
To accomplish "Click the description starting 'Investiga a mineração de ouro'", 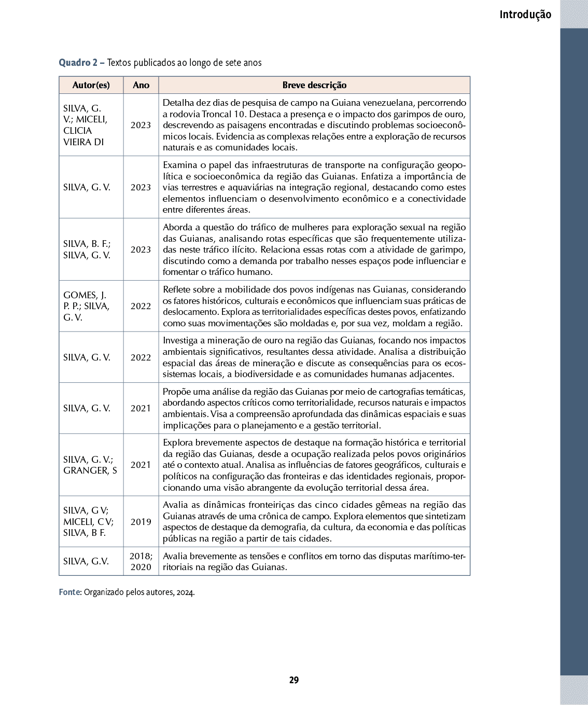I will (314, 357).
